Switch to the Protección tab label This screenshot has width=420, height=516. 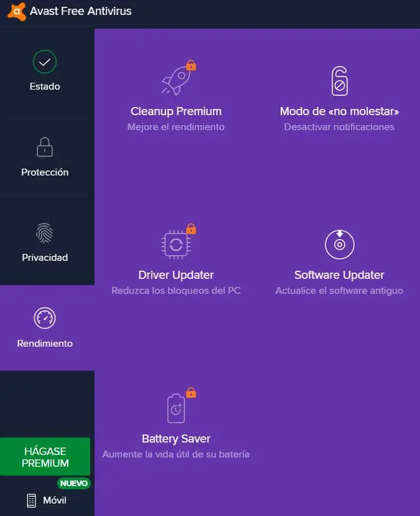[45, 172]
